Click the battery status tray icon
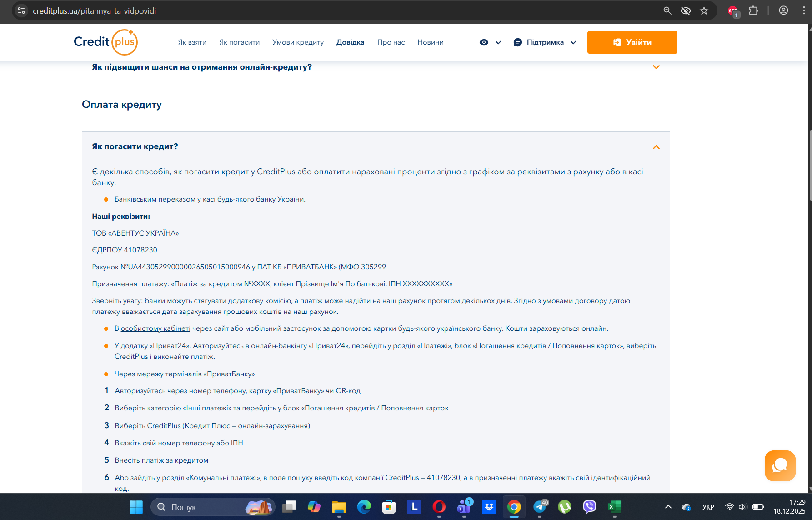Viewport: 812px width, 520px height. [x=758, y=507]
